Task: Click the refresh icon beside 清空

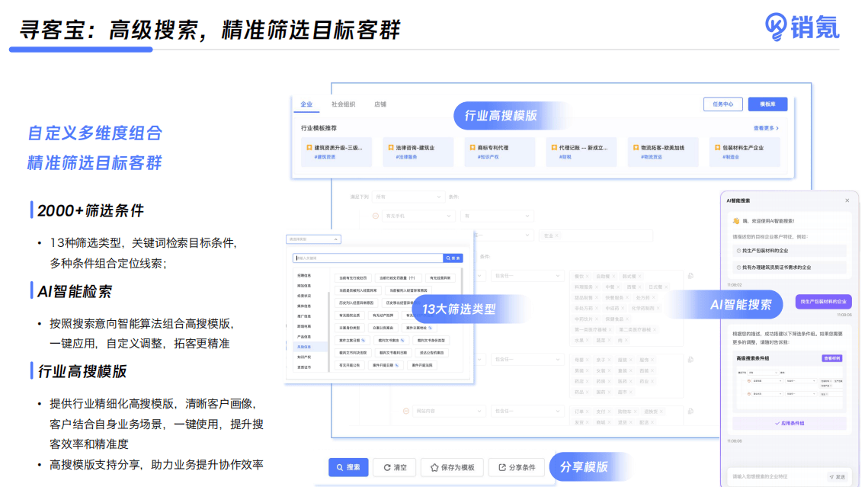Action: pos(388,467)
